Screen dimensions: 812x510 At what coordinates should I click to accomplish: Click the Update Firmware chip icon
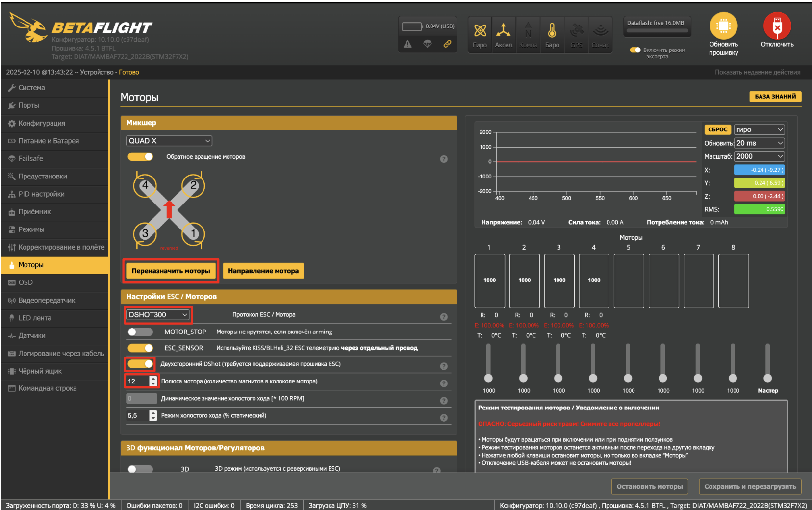point(723,26)
